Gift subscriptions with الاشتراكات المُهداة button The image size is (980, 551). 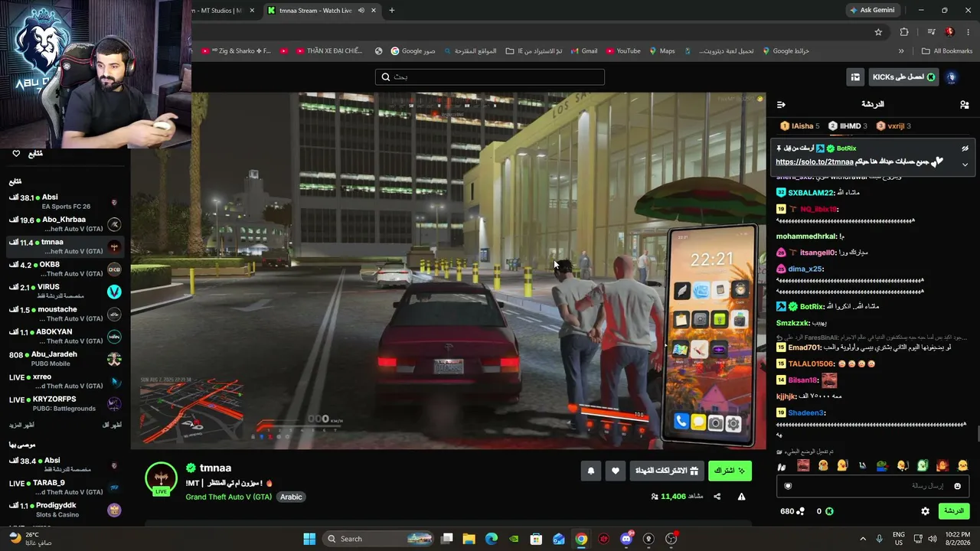(x=667, y=471)
